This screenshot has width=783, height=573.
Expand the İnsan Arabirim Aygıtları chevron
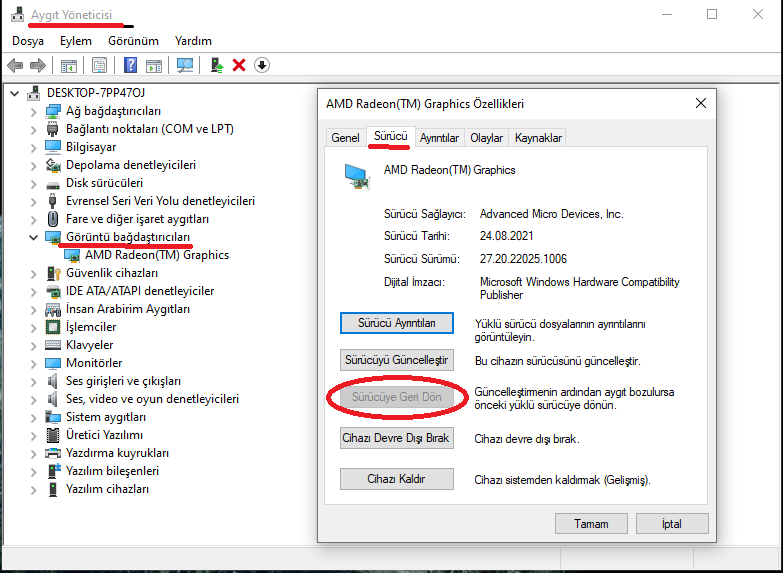pos(33,310)
